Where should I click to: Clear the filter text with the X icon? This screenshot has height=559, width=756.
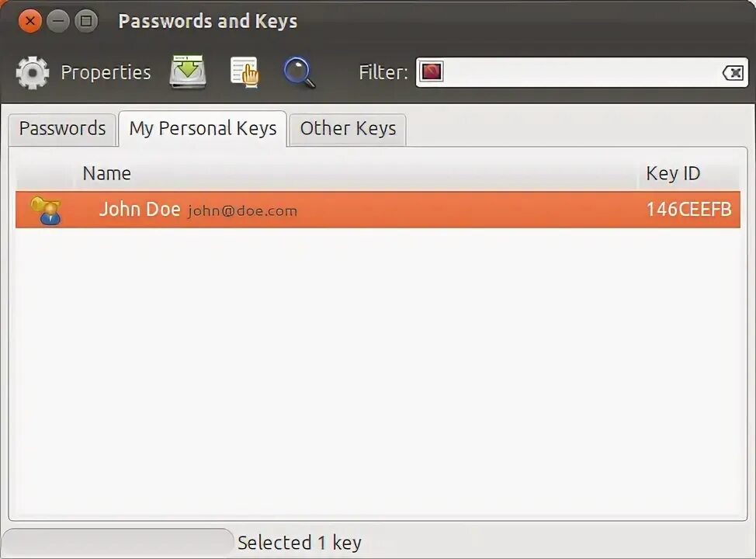pos(733,73)
